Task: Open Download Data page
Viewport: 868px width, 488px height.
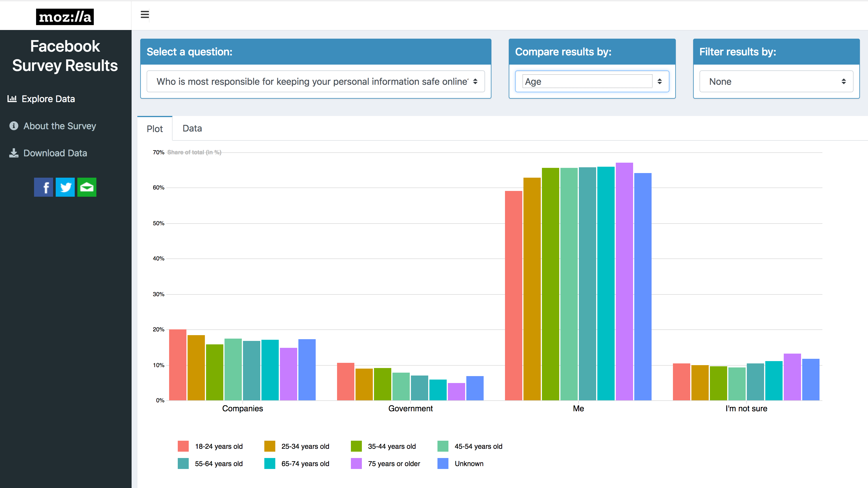Action: coord(55,153)
